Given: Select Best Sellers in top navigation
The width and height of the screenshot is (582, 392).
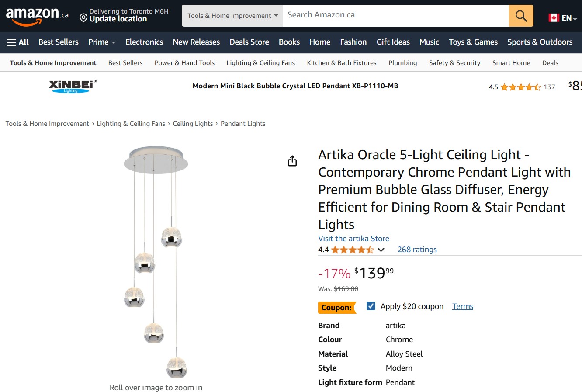Looking at the screenshot, I should click(x=59, y=42).
